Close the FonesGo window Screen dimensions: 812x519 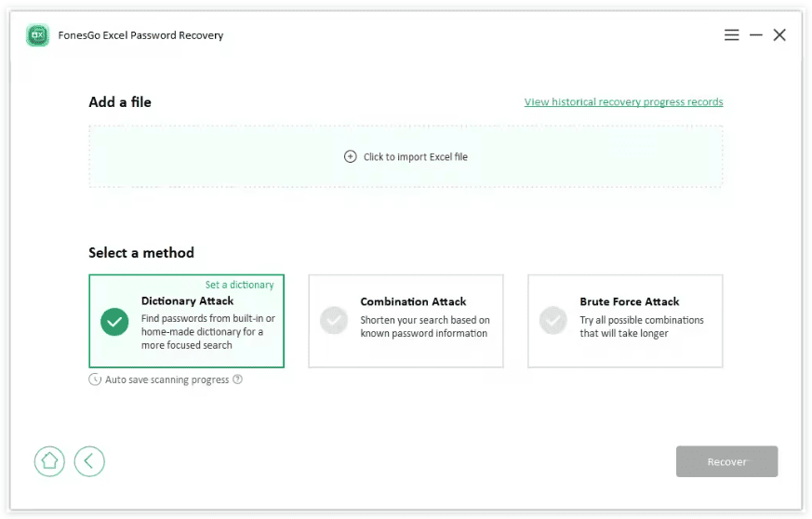tap(779, 35)
